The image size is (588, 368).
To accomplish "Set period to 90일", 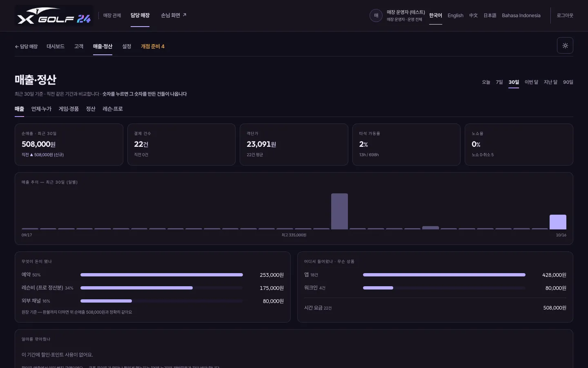I will [568, 82].
